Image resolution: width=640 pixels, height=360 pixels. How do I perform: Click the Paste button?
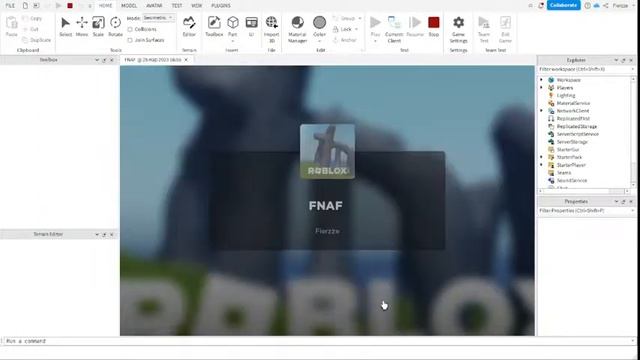12,27
